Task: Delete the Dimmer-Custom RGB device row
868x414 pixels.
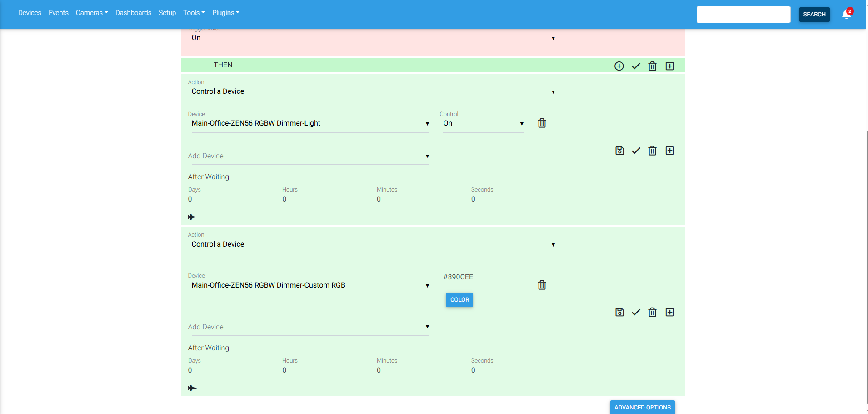Action: click(x=542, y=285)
